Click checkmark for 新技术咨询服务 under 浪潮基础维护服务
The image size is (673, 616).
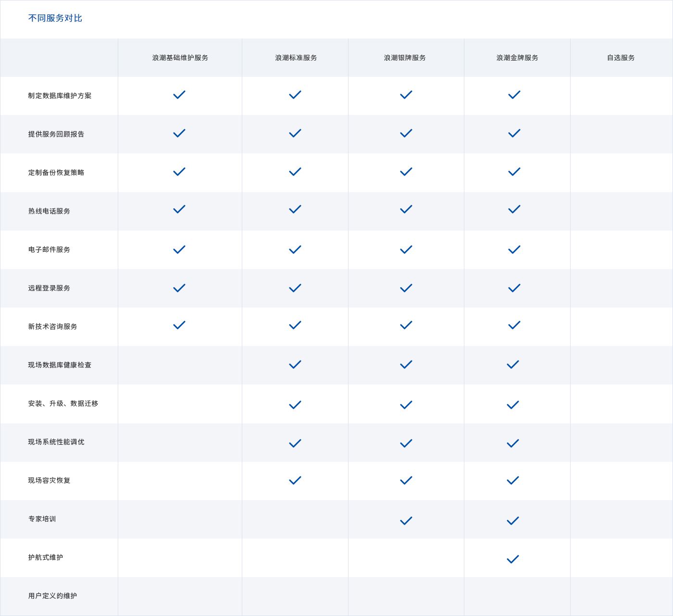click(x=179, y=325)
